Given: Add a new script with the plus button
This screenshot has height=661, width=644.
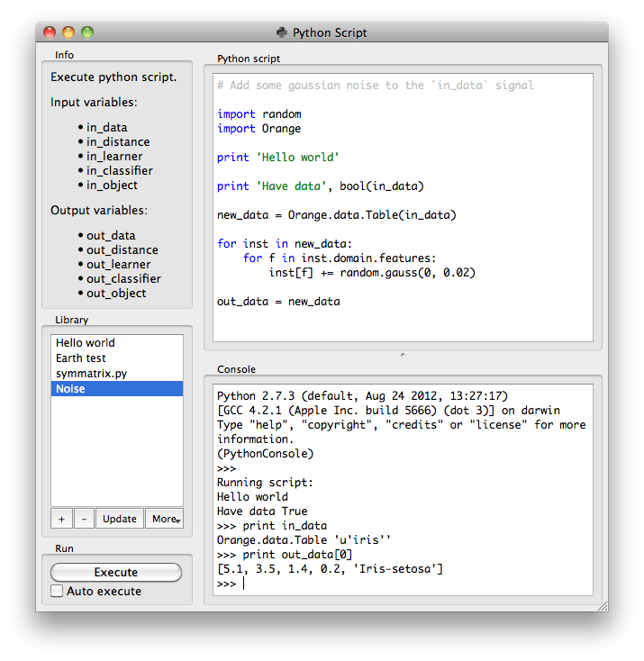Looking at the screenshot, I should point(61,519).
